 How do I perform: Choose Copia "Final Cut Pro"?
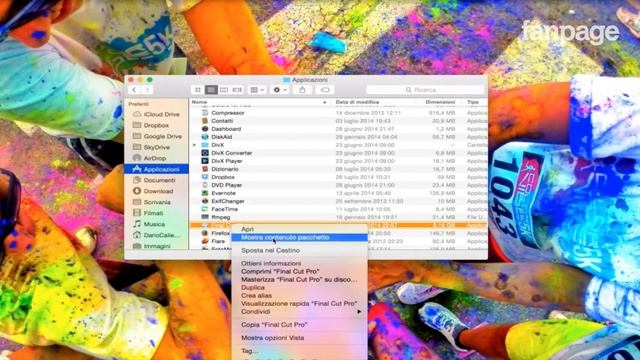299,325
